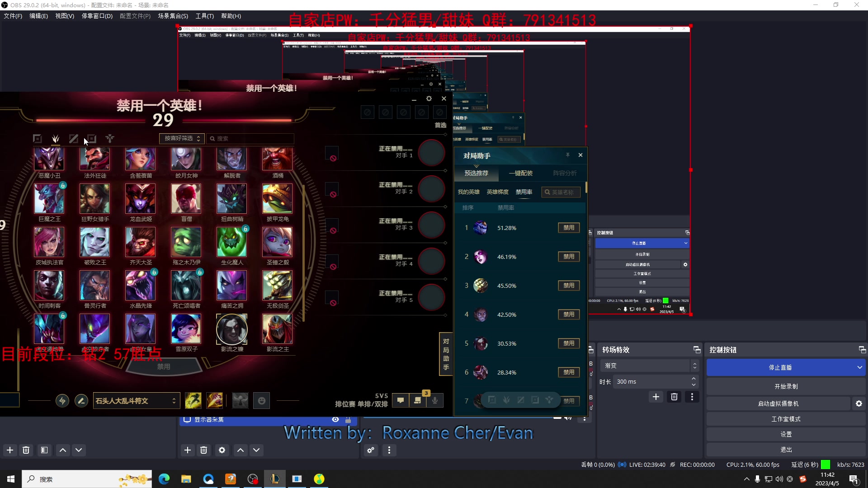The image size is (868, 488).
Task: Open the 渐变 transition dropdown
Action: pos(649,366)
